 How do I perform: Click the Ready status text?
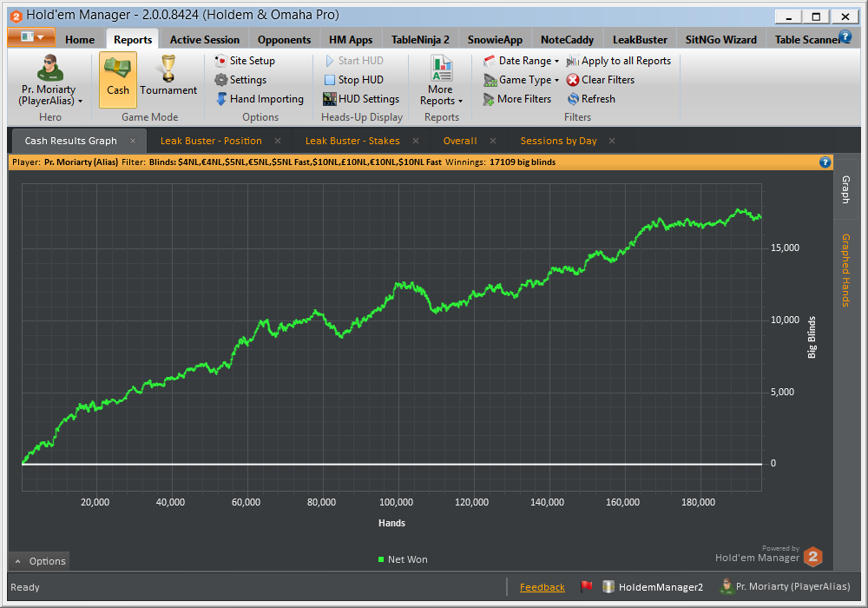pyautogui.click(x=25, y=587)
